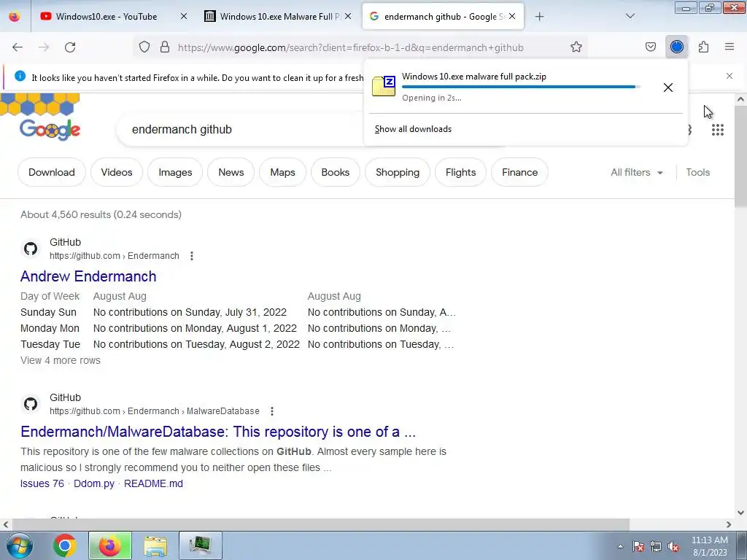Click the scroll down arrow
This screenshot has height=560, width=747.
740,513
